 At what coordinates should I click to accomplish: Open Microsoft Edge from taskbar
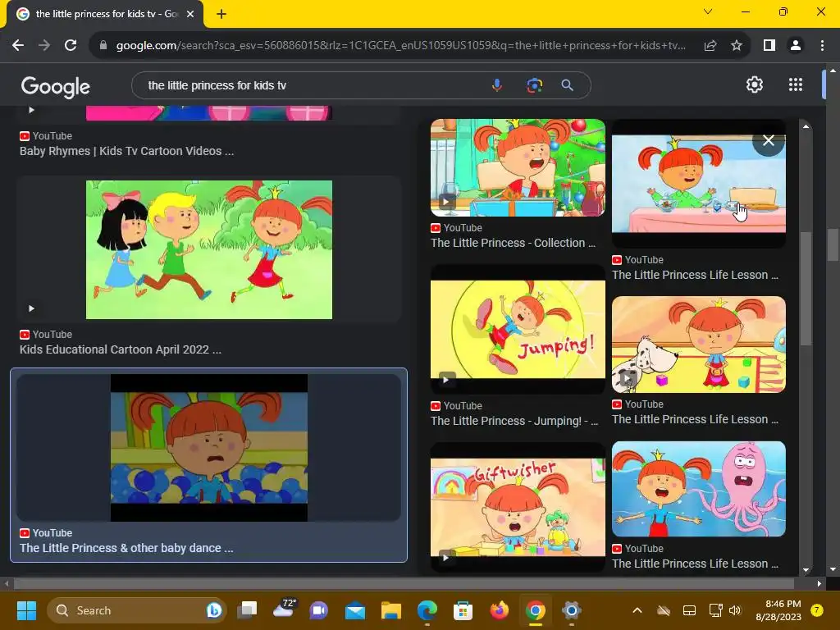coord(427,610)
